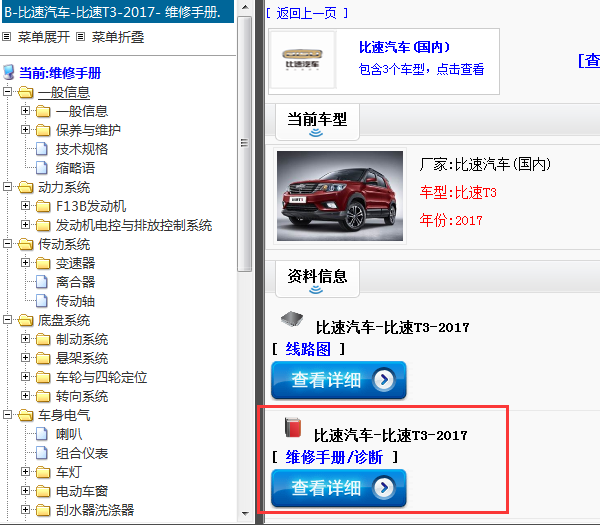Expand the 车灯 node
The width and height of the screenshot is (600, 525).
(25, 472)
